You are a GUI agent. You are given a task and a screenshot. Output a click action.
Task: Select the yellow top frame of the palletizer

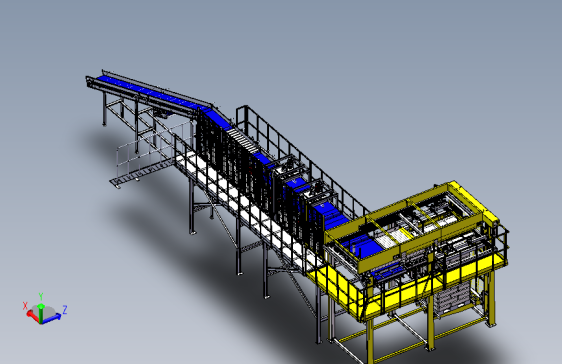(x=412, y=226)
